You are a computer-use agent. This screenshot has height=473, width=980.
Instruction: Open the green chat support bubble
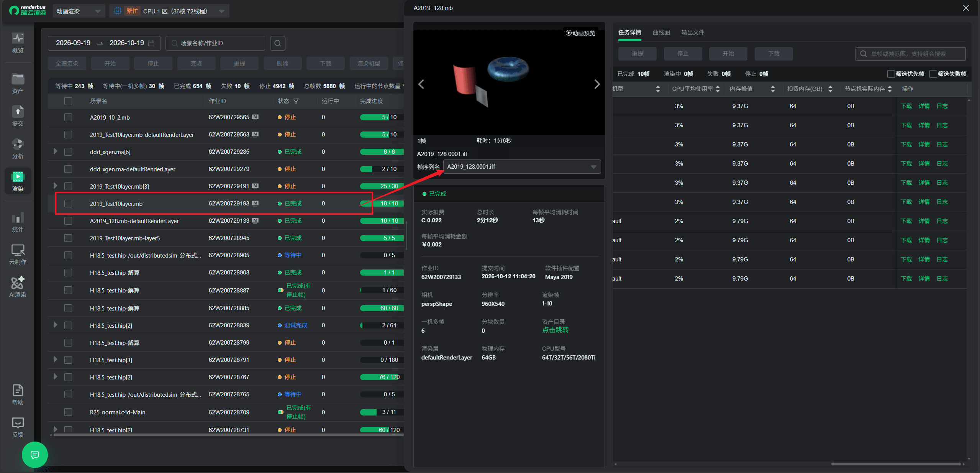coord(35,455)
